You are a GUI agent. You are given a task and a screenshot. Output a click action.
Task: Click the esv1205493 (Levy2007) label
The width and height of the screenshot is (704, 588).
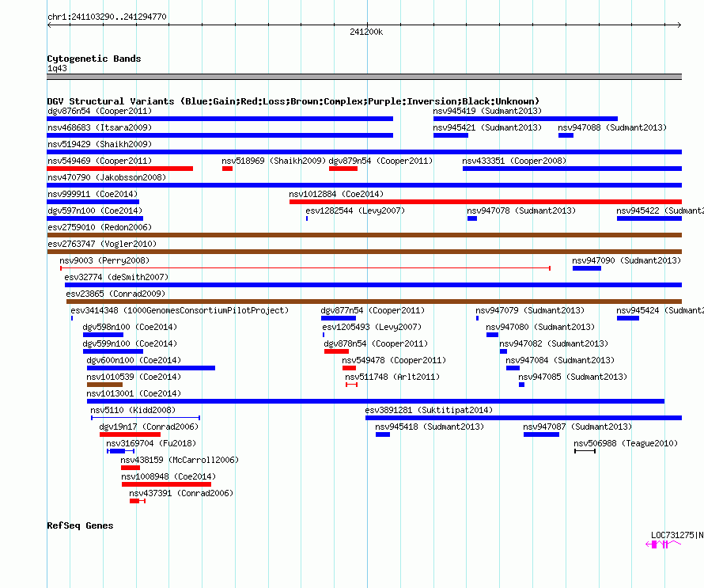(372, 327)
